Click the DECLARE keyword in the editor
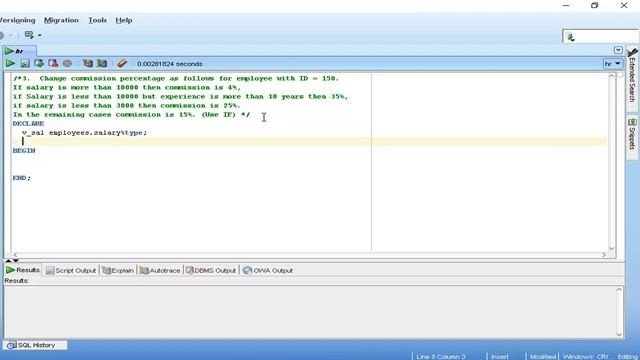 pyautogui.click(x=28, y=123)
